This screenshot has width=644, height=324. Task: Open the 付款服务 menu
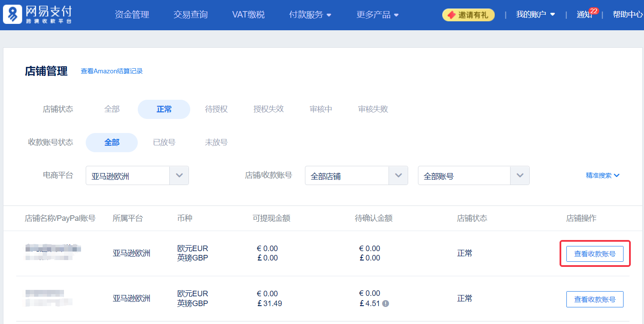point(310,14)
